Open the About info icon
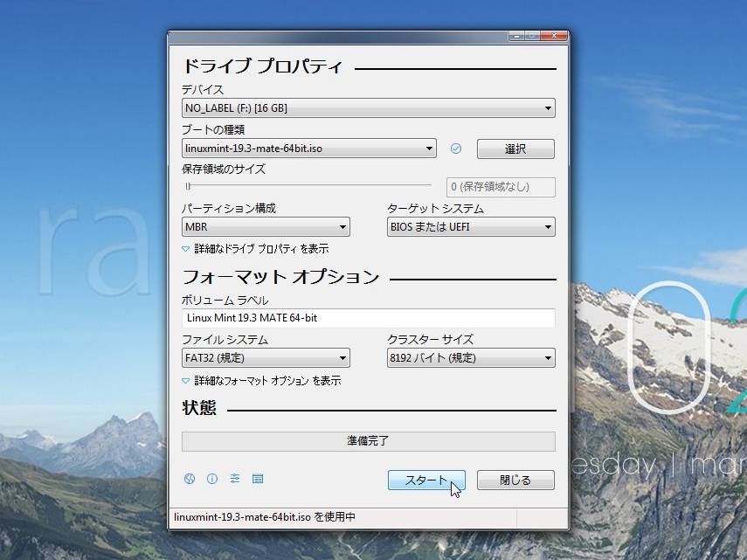This screenshot has height=560, width=747. 212,479
